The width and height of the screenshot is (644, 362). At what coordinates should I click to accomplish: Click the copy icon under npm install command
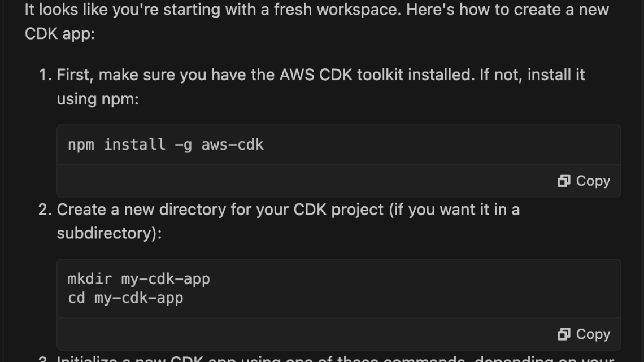click(x=564, y=181)
